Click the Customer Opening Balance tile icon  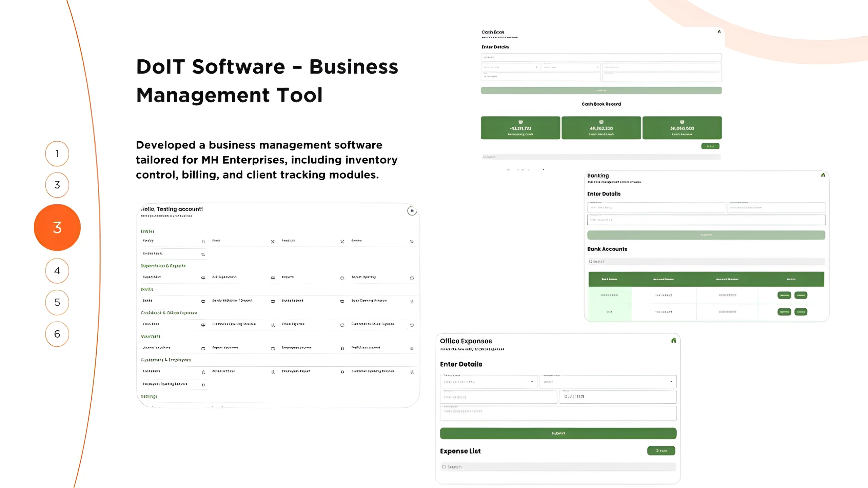point(412,372)
